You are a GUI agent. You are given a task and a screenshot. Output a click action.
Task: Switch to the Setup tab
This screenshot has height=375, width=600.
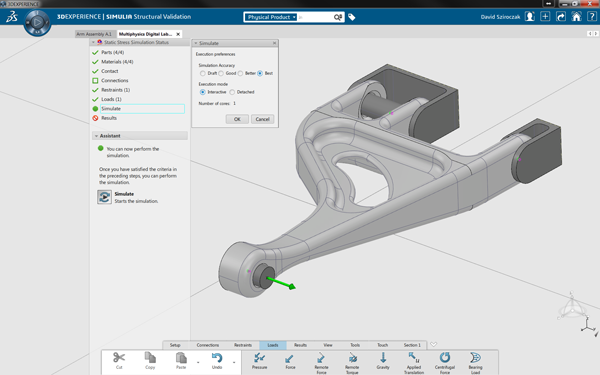(x=175, y=345)
